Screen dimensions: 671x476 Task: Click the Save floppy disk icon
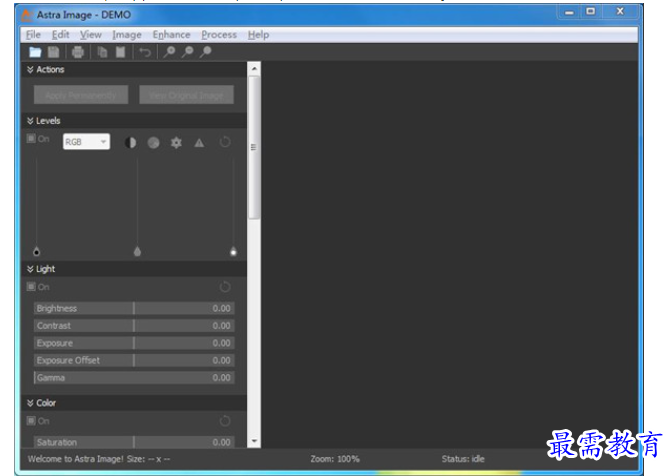click(x=53, y=52)
